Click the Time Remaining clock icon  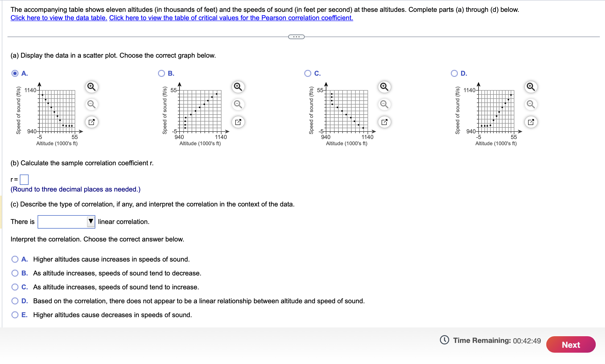444,340
